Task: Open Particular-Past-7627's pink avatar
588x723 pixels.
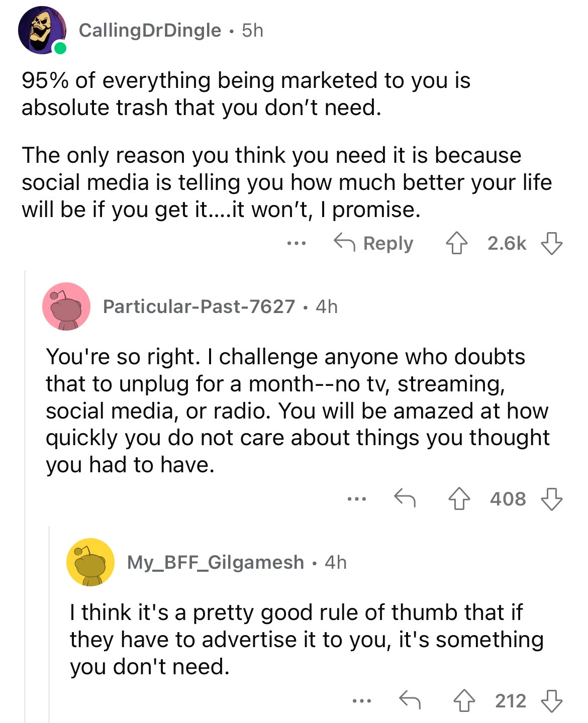Action: (66, 306)
